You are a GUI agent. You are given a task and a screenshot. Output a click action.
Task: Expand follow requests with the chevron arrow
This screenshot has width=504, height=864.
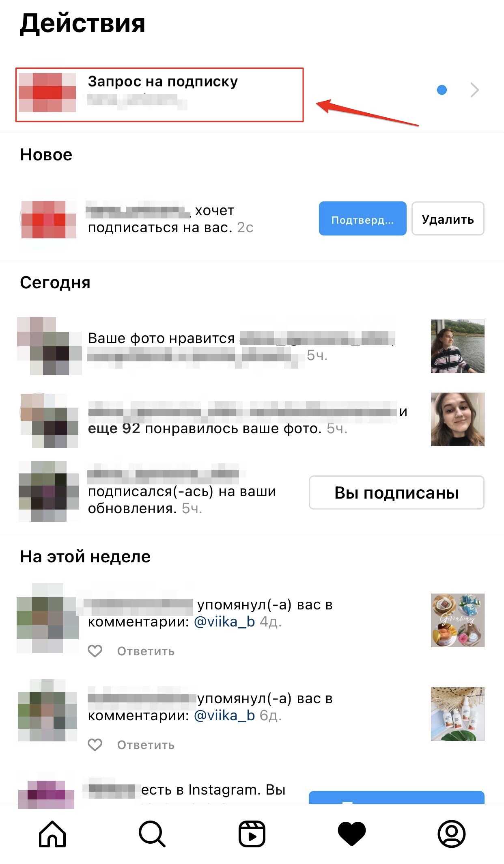coord(474,90)
